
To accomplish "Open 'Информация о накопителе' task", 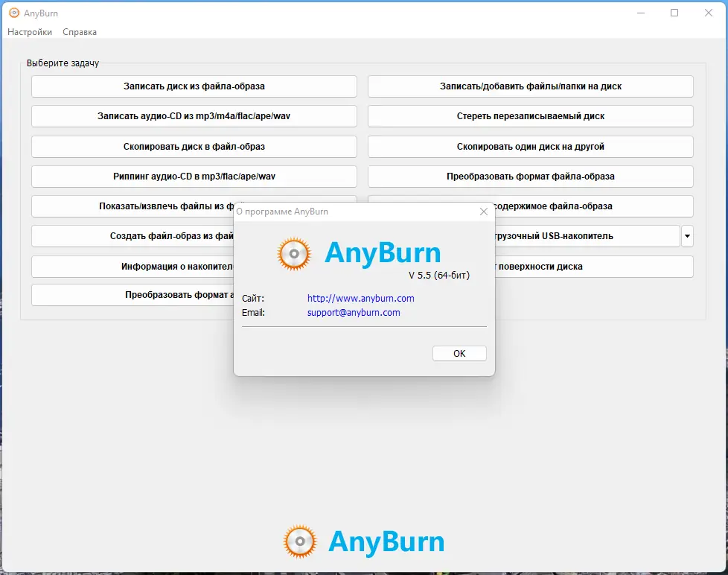I will 132,267.
